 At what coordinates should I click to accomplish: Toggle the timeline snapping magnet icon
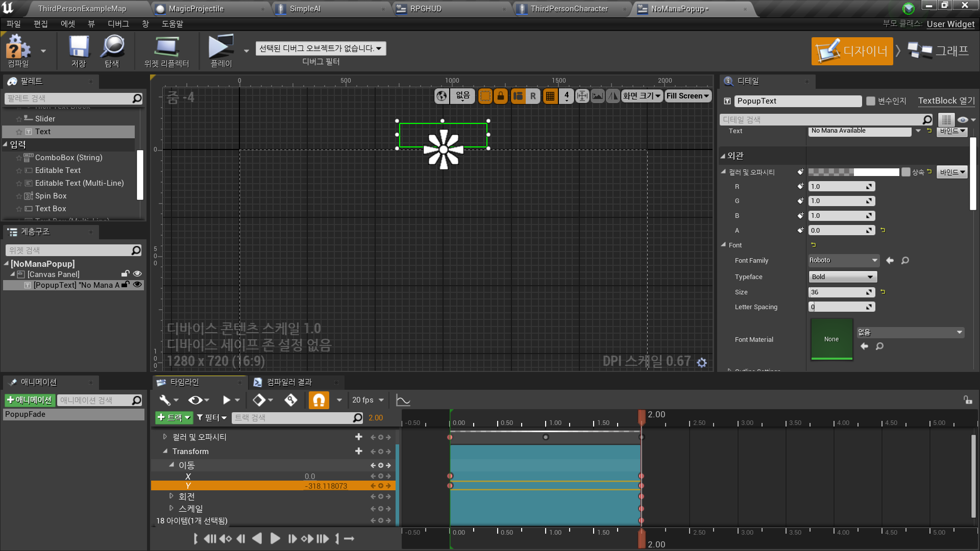click(x=318, y=400)
